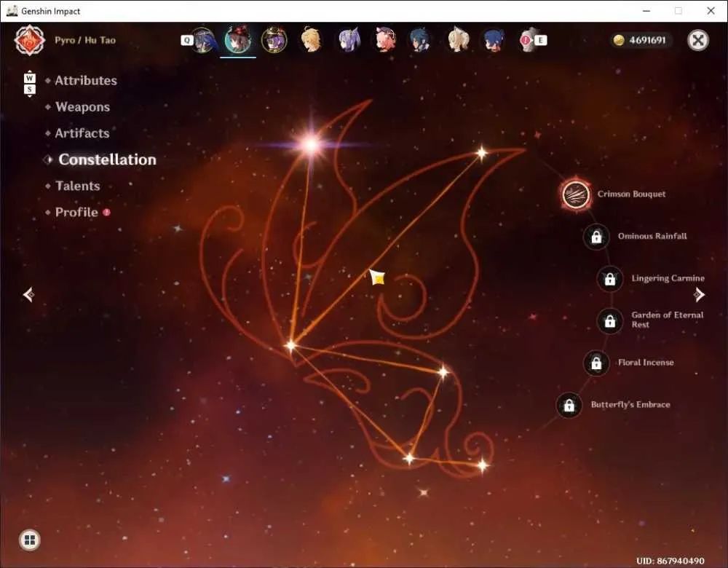This screenshot has height=568, width=728.
Task: Click the E key hint in the party bar
Action: pos(540,40)
